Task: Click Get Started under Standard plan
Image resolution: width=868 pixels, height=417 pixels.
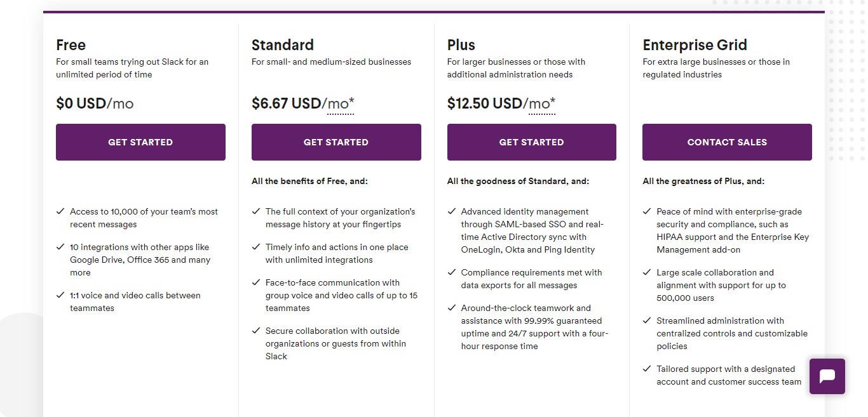Action: click(336, 142)
